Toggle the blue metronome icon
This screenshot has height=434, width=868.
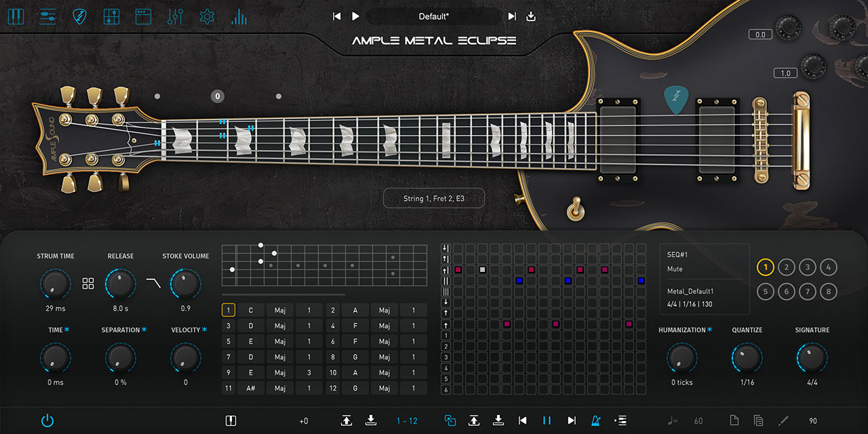[596, 421]
